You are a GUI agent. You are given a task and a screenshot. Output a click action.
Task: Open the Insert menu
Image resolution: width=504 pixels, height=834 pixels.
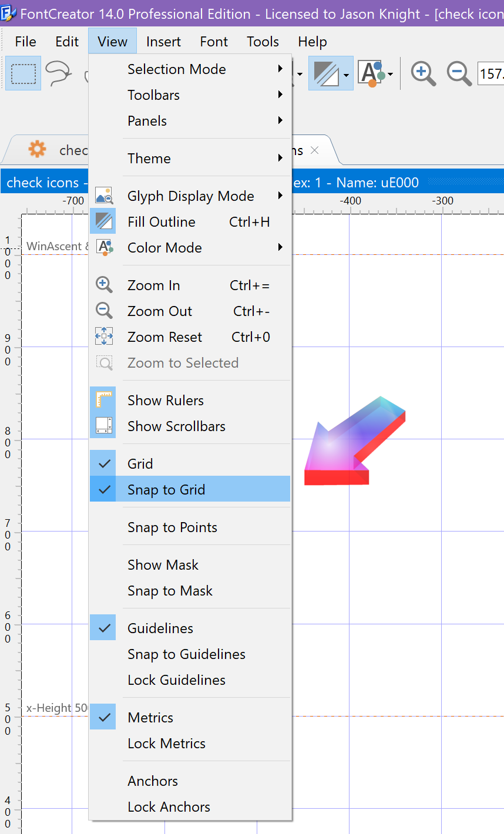click(x=163, y=42)
